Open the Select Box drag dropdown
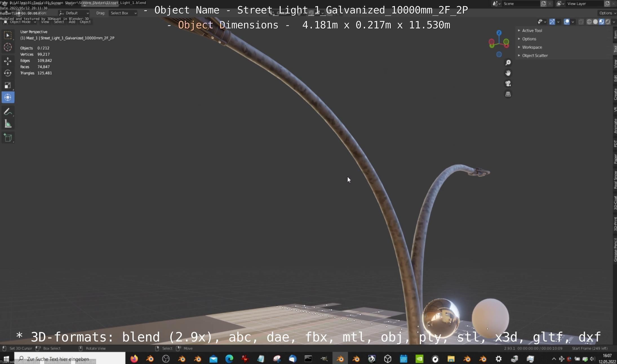The height and width of the screenshot is (364, 617). 123,13
